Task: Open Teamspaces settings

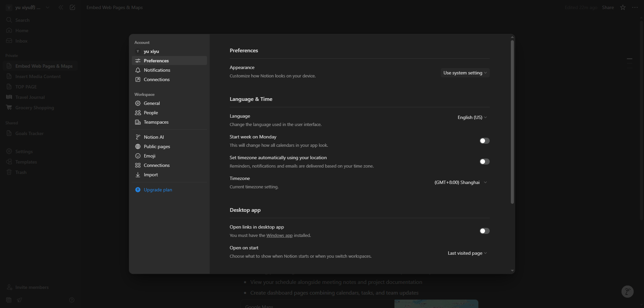Action: [x=169, y=122]
